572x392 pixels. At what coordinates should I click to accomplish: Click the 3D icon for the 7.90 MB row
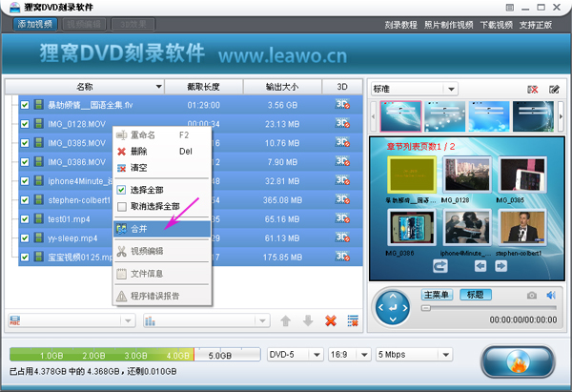point(342,161)
